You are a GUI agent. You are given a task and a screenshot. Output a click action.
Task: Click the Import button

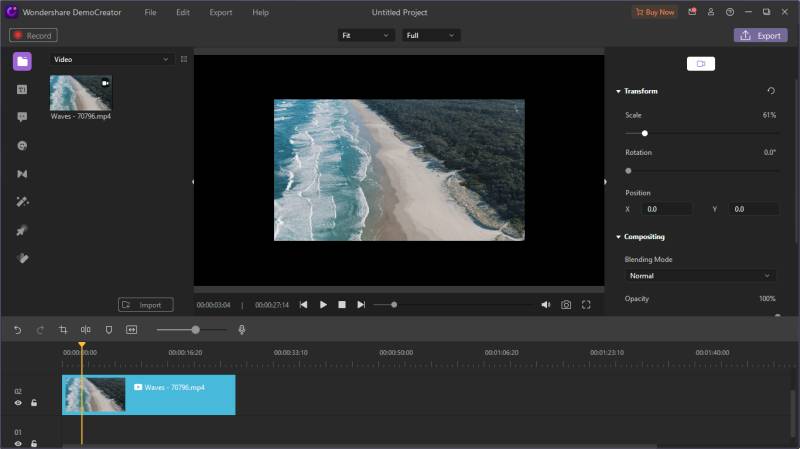coord(145,305)
